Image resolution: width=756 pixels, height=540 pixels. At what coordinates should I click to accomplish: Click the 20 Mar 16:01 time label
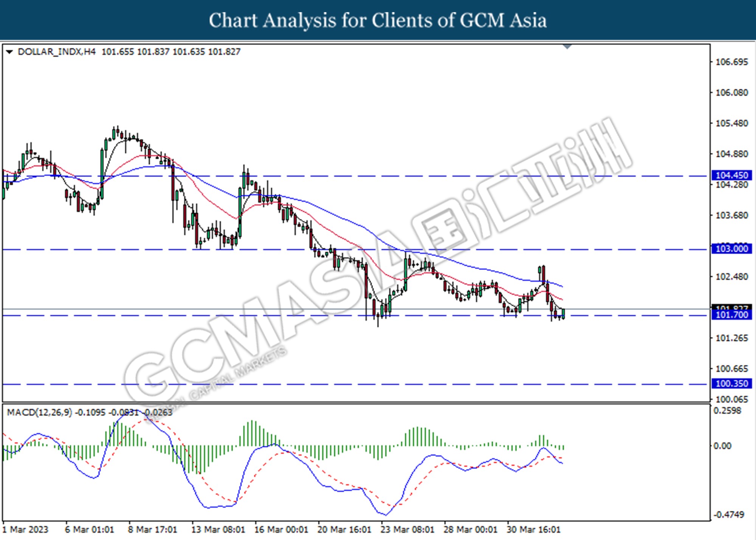coord(344,529)
